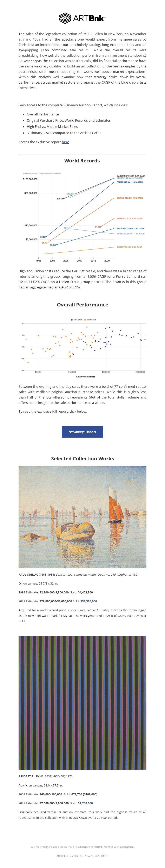Click the ARTBnk New York address footer

[x=82, y=856]
